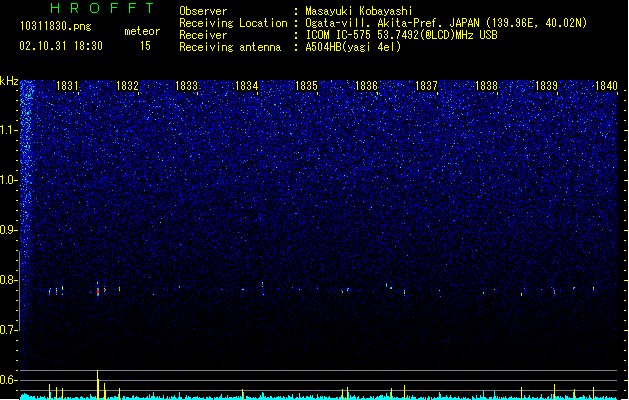Click the 0.7 kHz axis label
The height and width of the screenshot is (400, 629).
point(9,330)
